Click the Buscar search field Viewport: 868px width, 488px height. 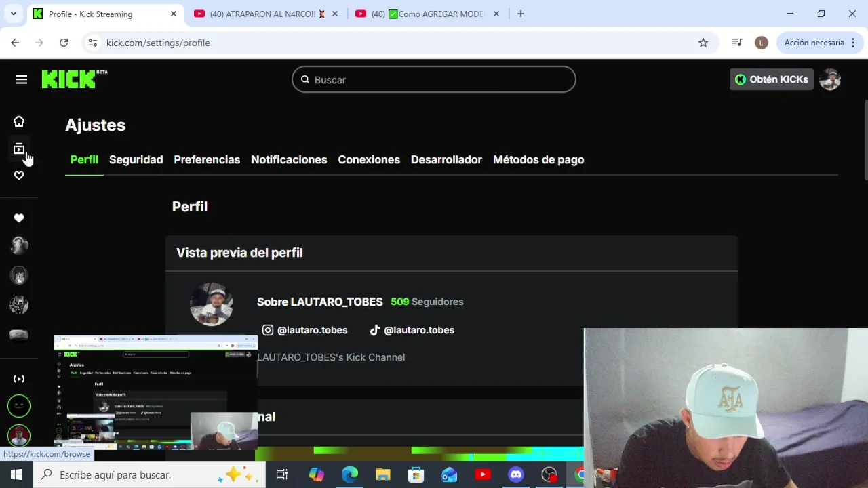[x=434, y=79]
